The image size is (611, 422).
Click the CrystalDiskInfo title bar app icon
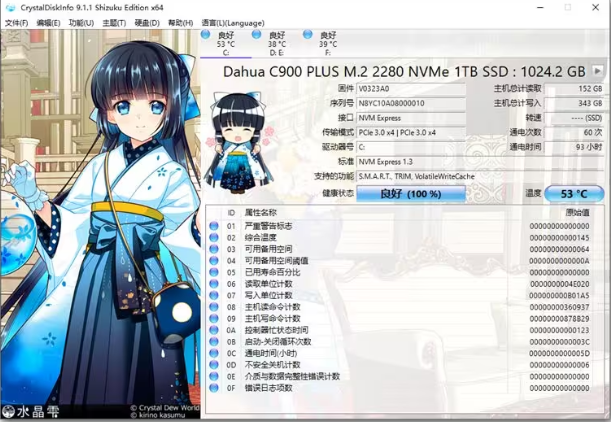11,7
